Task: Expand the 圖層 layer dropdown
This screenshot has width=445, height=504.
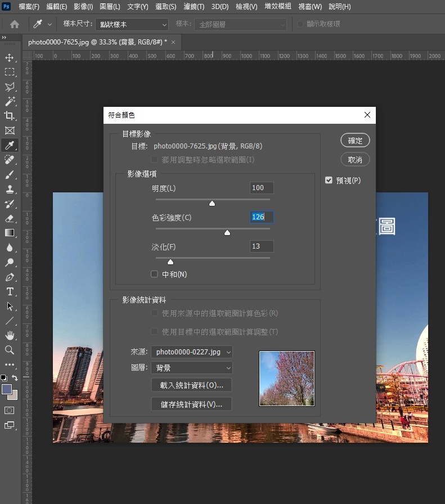Action: point(192,368)
